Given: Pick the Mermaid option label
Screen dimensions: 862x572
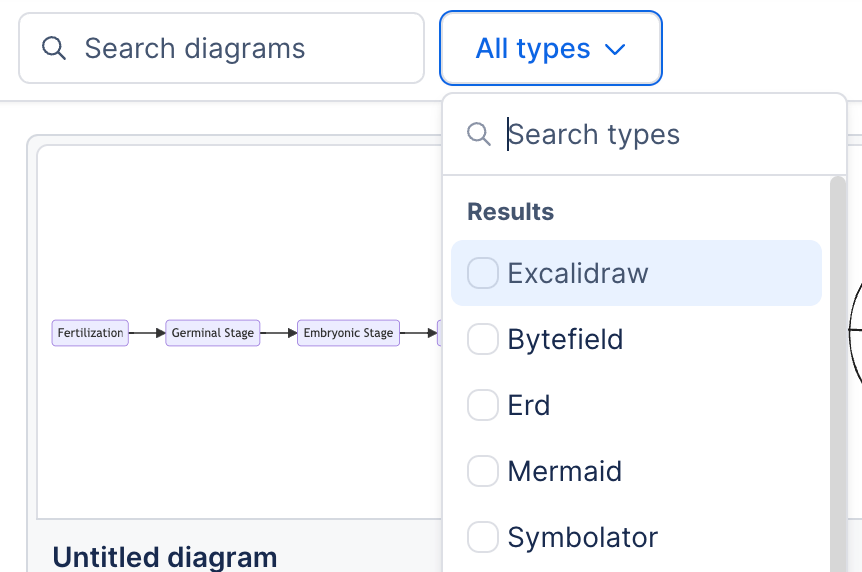Looking at the screenshot, I should pyautogui.click(x=565, y=471).
